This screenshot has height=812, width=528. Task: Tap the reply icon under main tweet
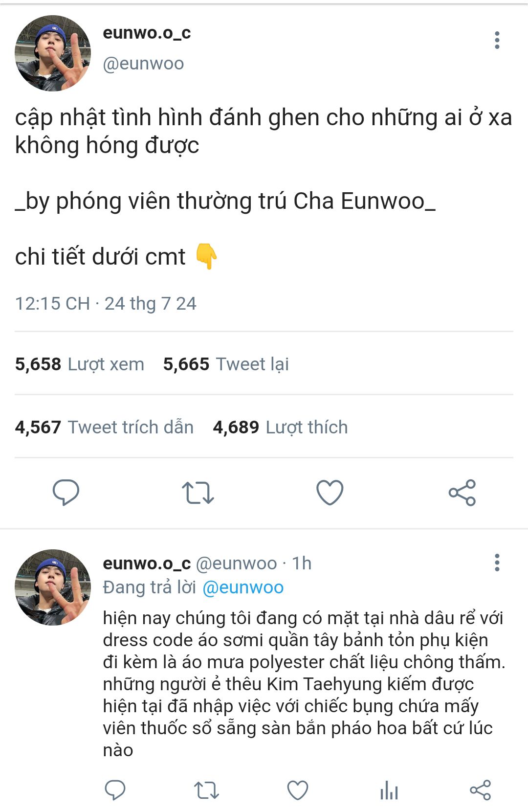coord(66,492)
